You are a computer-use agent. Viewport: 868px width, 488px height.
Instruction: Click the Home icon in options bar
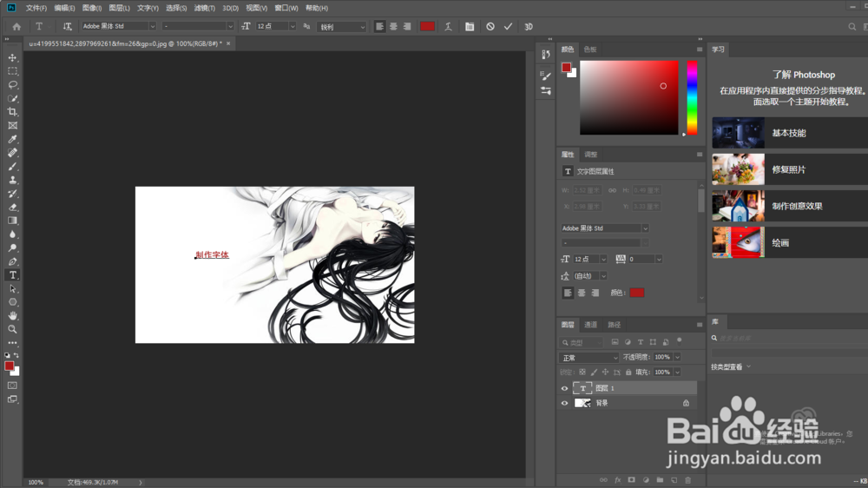[x=16, y=27]
